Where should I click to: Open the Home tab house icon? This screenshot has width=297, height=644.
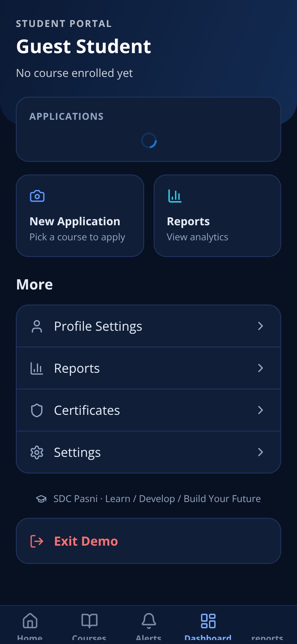click(30, 621)
